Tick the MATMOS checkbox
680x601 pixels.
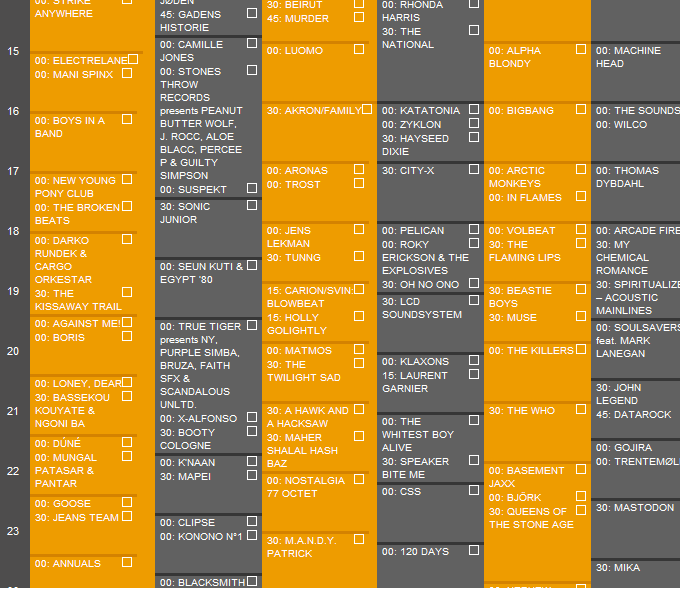click(359, 349)
